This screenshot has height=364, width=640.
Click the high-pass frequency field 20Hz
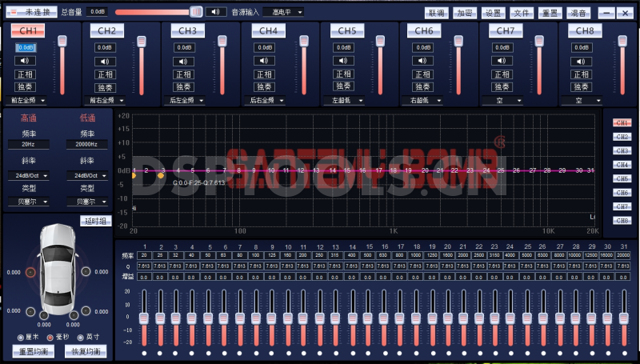29,144
